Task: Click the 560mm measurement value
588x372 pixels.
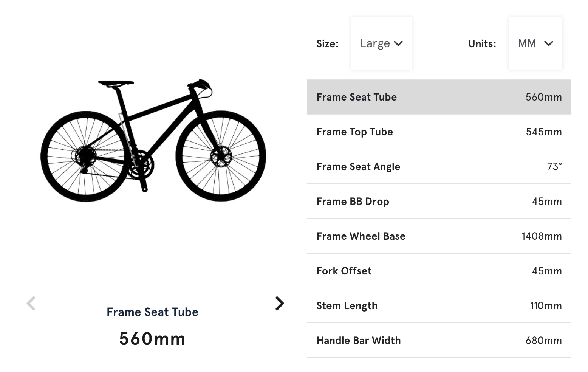Action: 152,338
